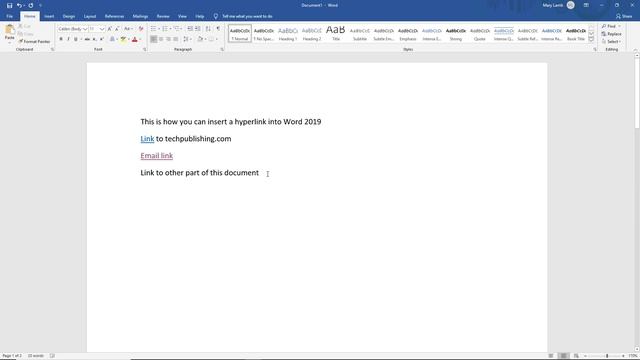
Task: Click the Find button
Action: click(609, 26)
